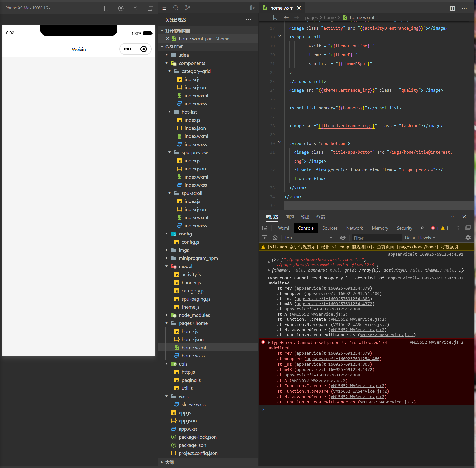Maximize debugger panel up chevron
476x468 pixels.
(x=452, y=217)
